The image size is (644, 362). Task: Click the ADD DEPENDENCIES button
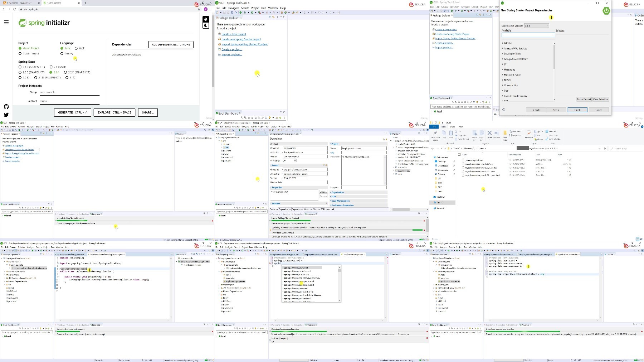tap(171, 44)
